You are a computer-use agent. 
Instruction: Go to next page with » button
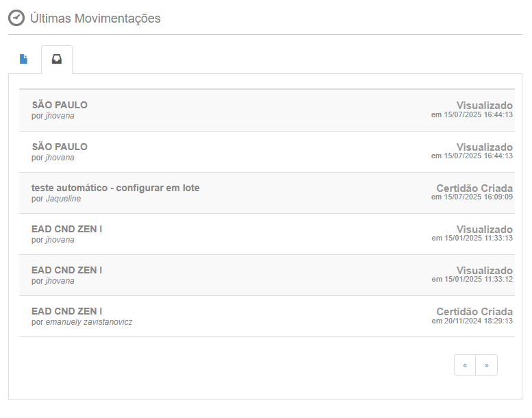click(487, 365)
